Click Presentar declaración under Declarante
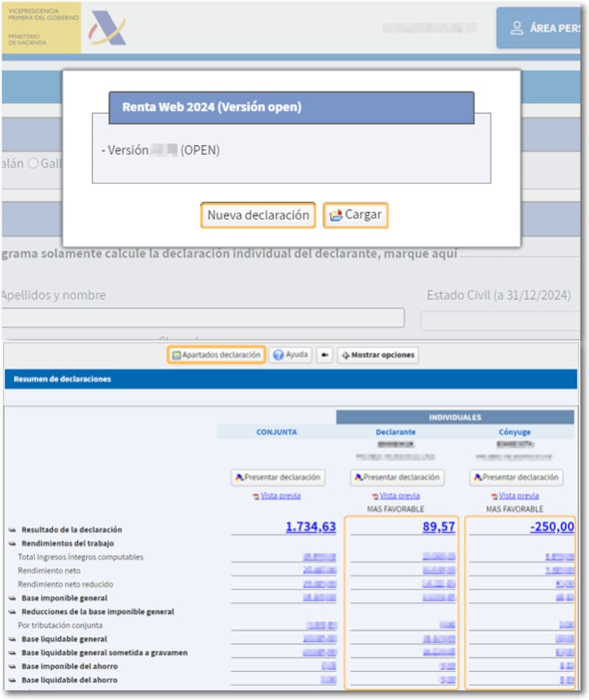 pyautogui.click(x=397, y=477)
